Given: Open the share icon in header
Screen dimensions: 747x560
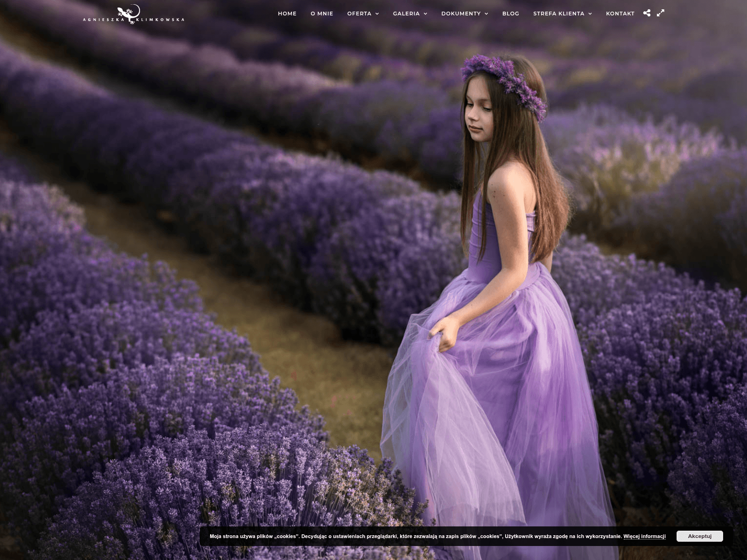Looking at the screenshot, I should pyautogui.click(x=647, y=13).
